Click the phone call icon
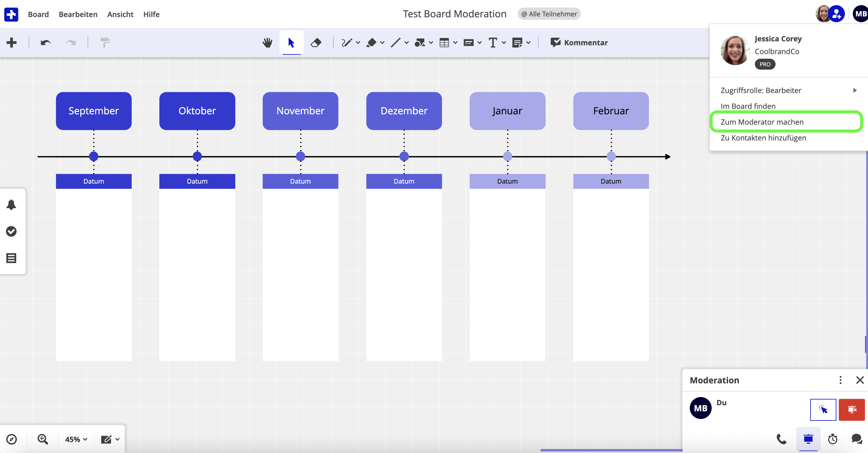 click(x=781, y=439)
